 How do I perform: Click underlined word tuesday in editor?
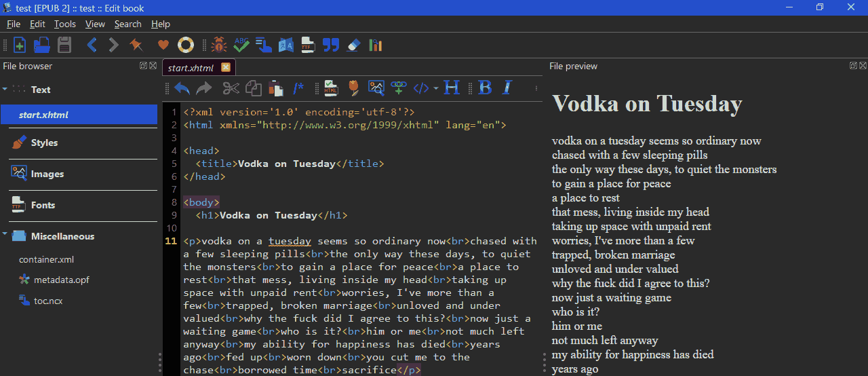click(290, 241)
